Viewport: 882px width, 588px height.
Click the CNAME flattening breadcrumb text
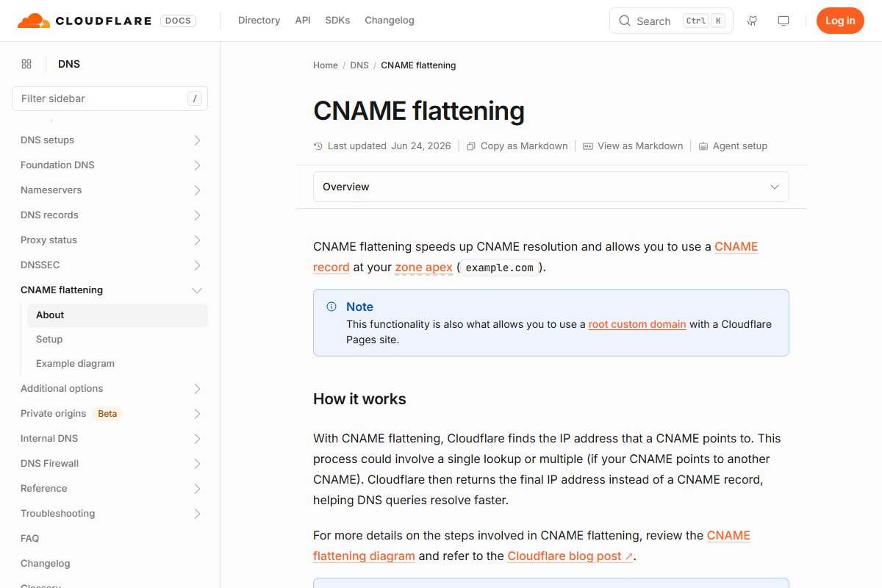tap(418, 65)
